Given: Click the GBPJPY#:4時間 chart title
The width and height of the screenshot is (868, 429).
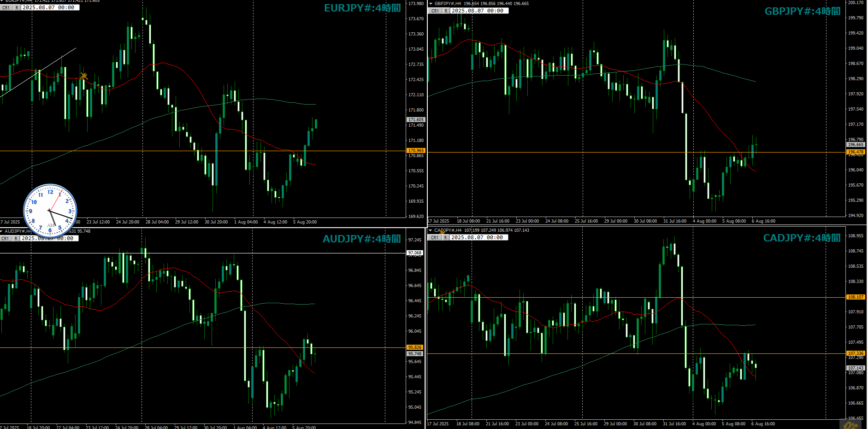Looking at the screenshot, I should click(803, 11).
